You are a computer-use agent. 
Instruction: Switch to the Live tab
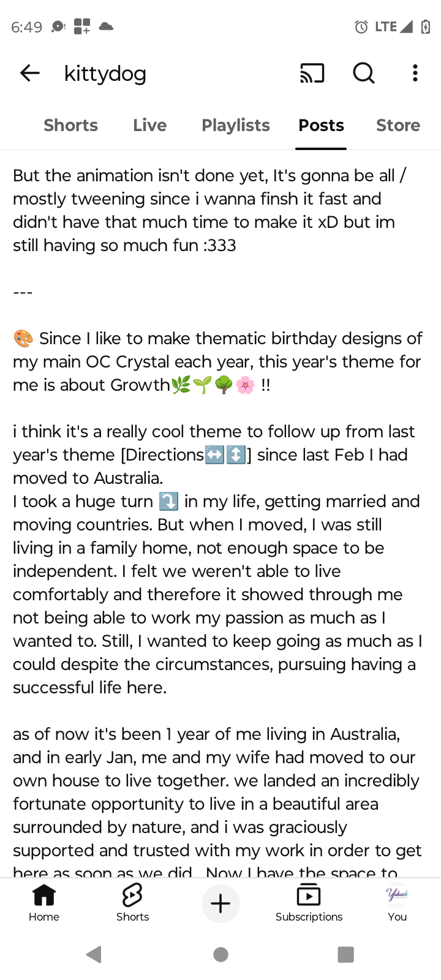click(x=149, y=126)
